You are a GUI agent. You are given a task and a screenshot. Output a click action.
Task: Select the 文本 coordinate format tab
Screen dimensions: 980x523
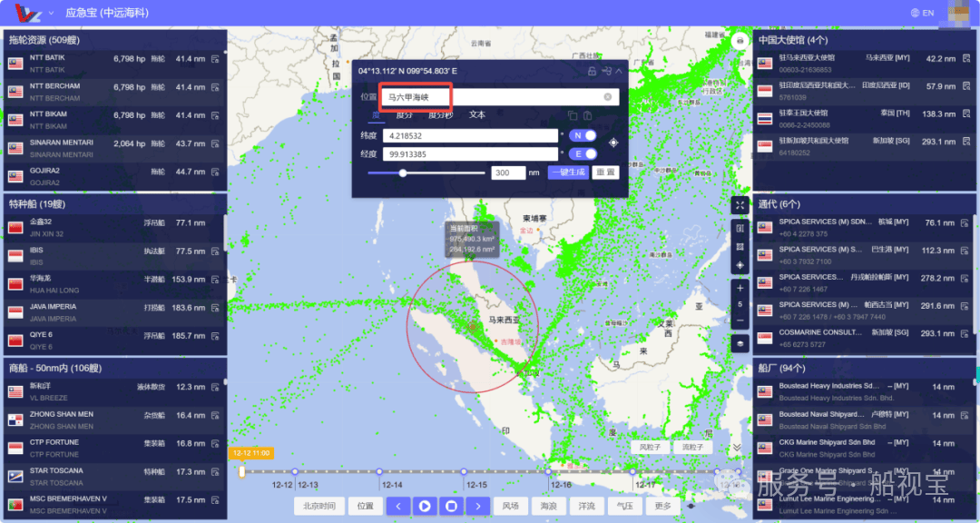click(477, 115)
